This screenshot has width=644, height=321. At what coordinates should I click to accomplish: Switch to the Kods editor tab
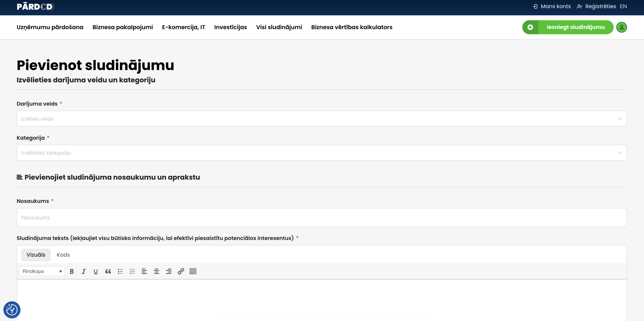coord(63,255)
